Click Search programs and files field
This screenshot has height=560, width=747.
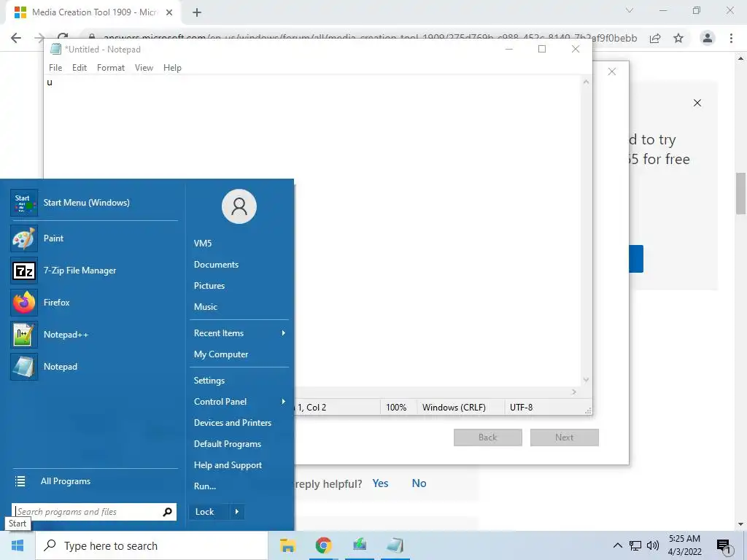(88, 512)
